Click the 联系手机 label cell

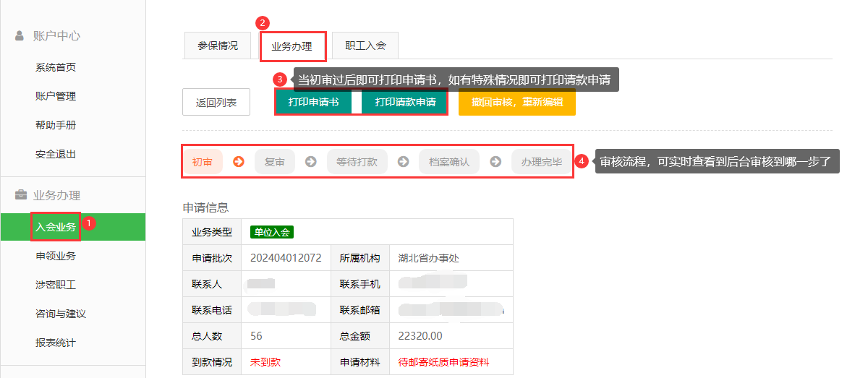point(360,284)
